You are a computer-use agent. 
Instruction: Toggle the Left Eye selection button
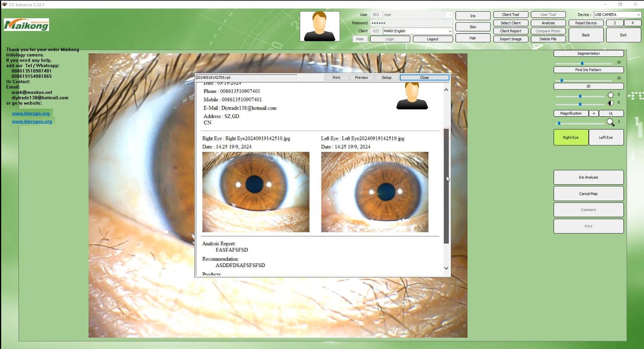(x=606, y=137)
